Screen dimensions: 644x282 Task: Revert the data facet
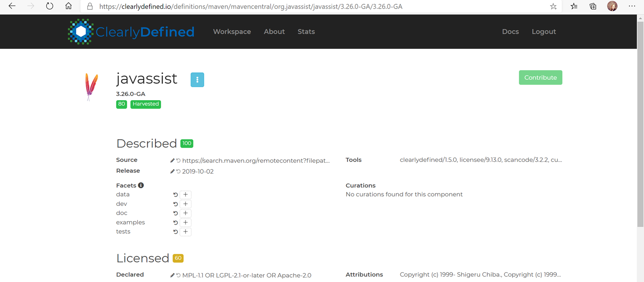coord(176,195)
